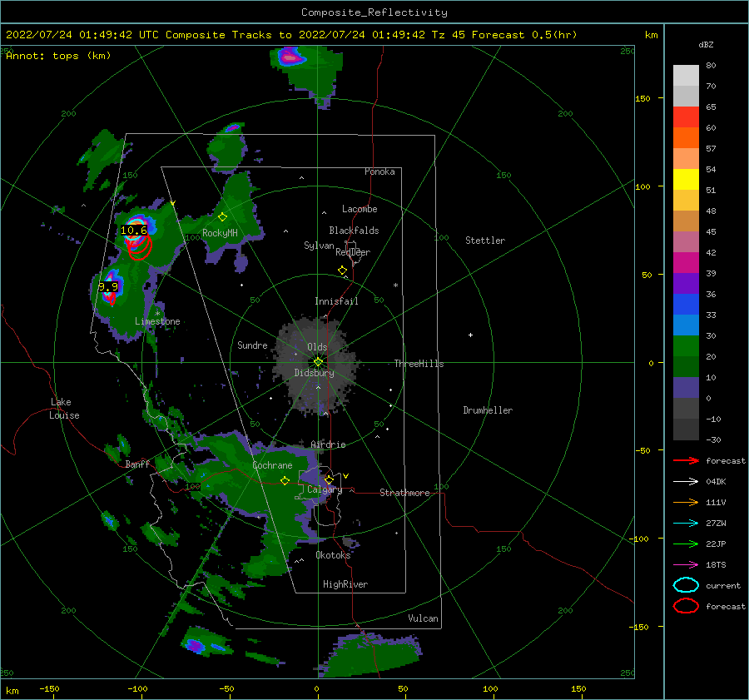Screen dimensions: 749x700
Task: Click the Cochrane label
Action: coord(272,465)
